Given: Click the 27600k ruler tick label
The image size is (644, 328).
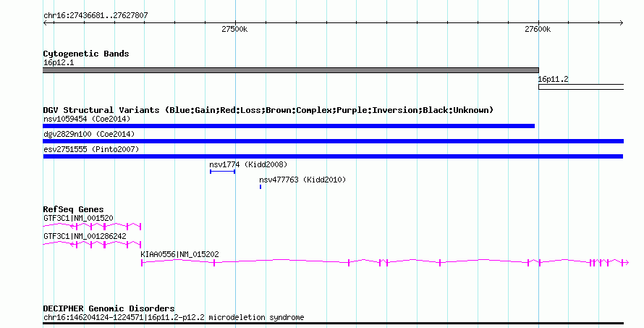Looking at the screenshot, I should point(538,29).
